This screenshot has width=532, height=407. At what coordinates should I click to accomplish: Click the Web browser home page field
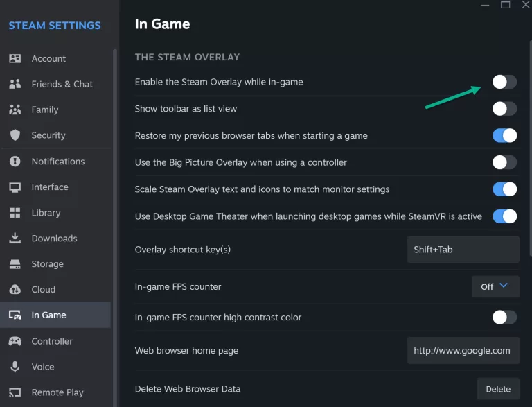tap(463, 351)
